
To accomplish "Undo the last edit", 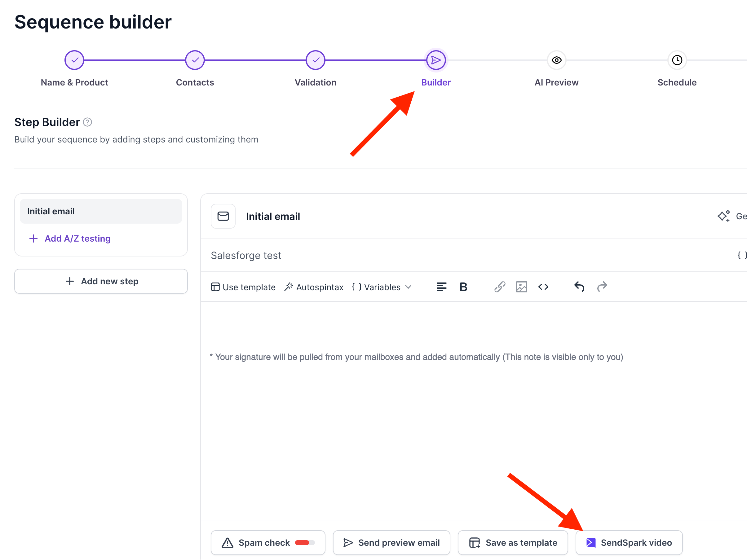I will click(x=579, y=287).
